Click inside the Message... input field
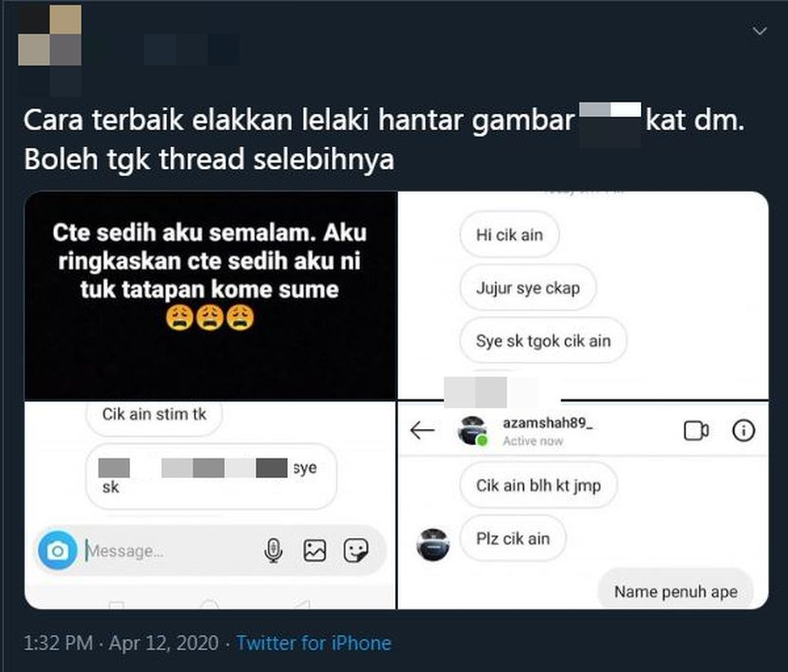The width and height of the screenshot is (788, 672). coord(171,551)
